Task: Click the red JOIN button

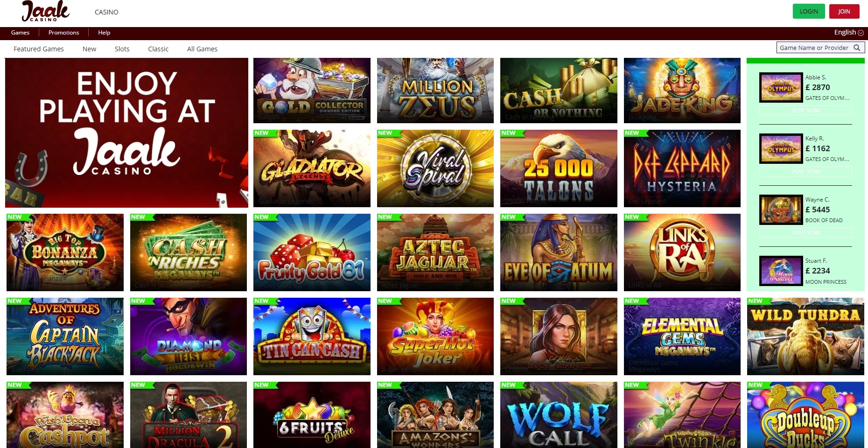Action: 844,11
